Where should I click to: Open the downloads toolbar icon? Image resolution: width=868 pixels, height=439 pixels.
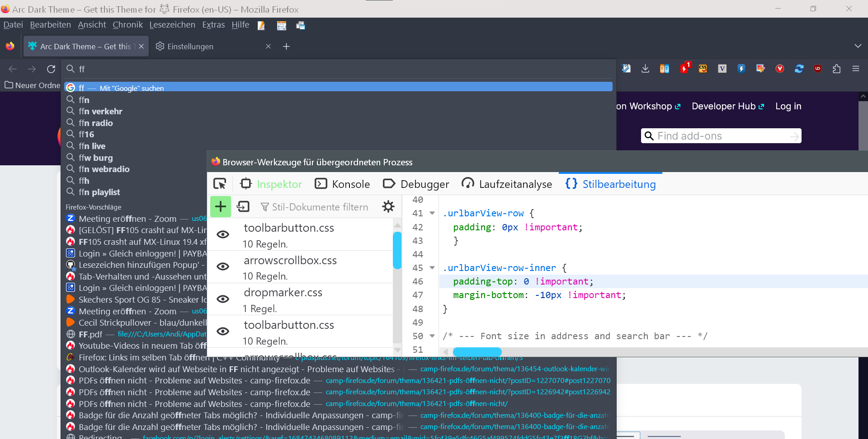(x=645, y=69)
